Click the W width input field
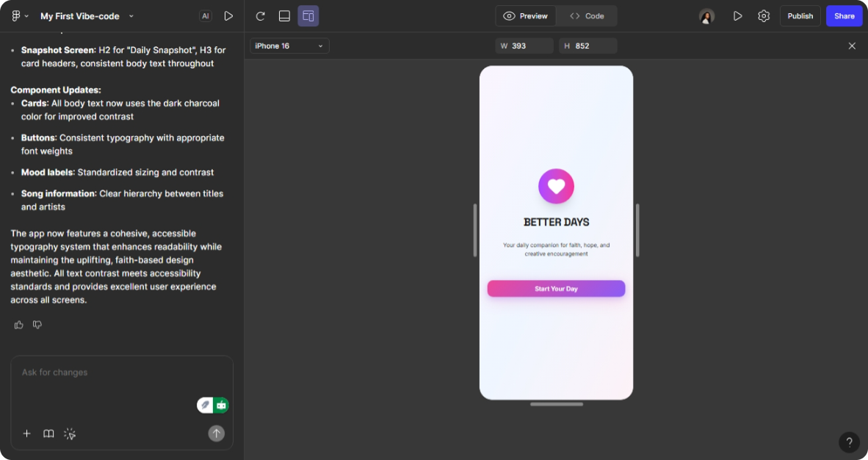The image size is (868, 460). [524, 46]
